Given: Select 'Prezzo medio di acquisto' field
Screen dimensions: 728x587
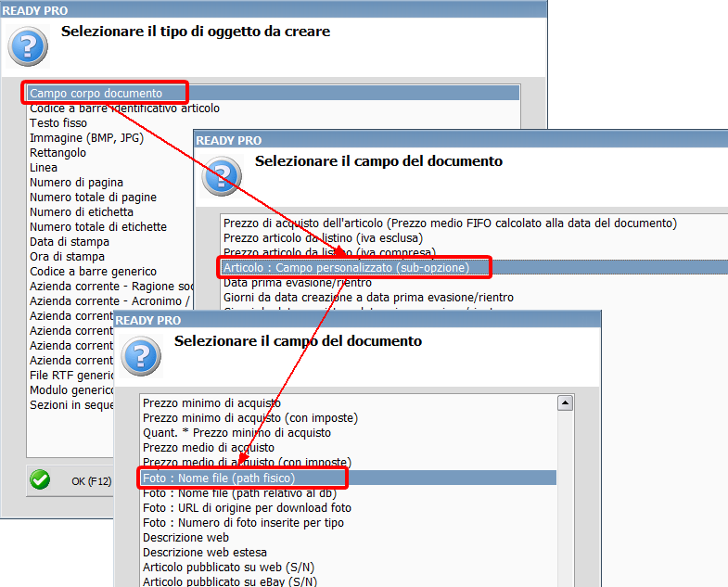Looking at the screenshot, I should [x=209, y=448].
